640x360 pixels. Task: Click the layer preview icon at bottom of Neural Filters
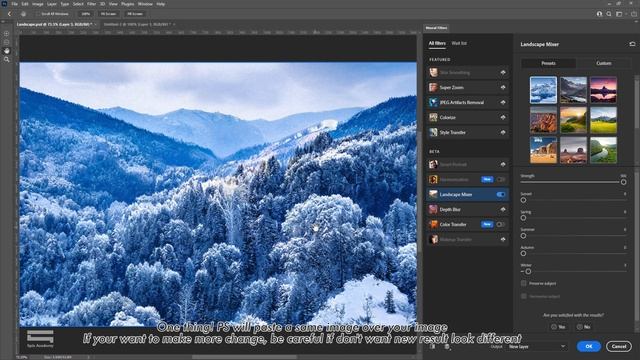447,347
